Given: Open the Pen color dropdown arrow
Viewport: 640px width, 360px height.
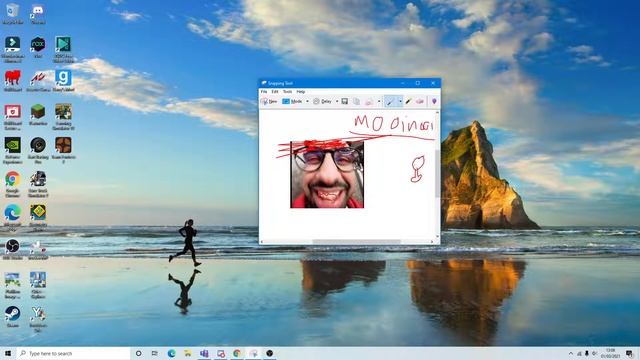Looking at the screenshot, I should pyautogui.click(x=400, y=101).
